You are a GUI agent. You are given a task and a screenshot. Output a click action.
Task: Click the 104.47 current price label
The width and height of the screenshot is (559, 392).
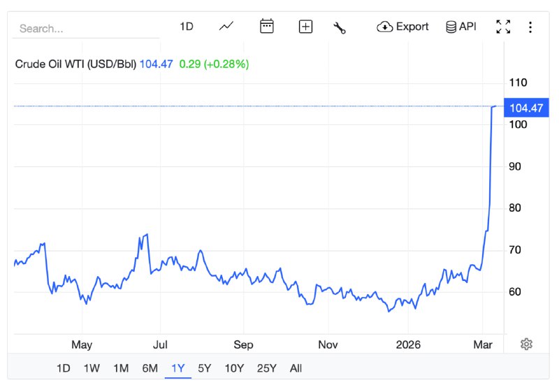(x=526, y=108)
